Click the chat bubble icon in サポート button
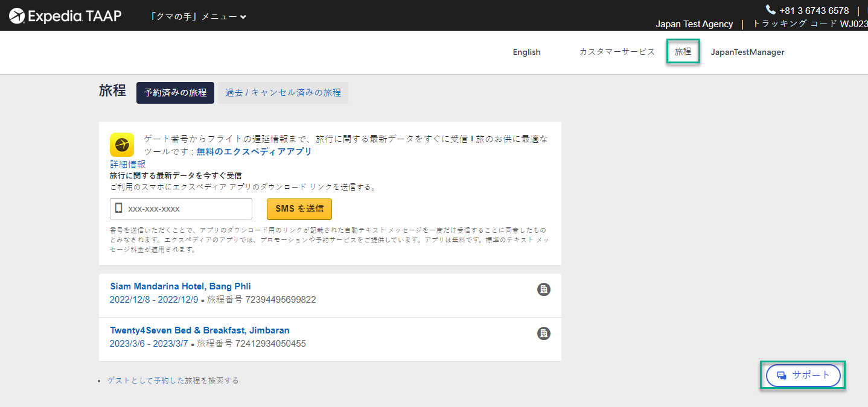 click(x=782, y=376)
